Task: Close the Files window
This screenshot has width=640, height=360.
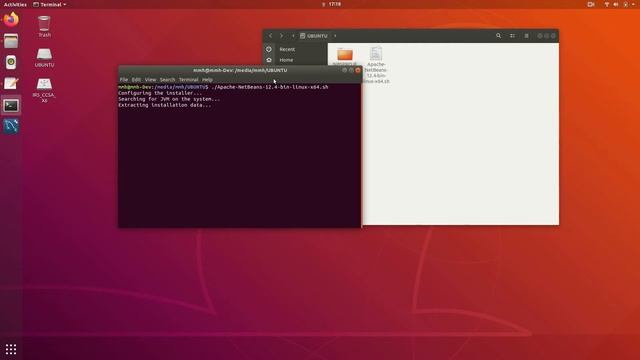Action: (553, 36)
